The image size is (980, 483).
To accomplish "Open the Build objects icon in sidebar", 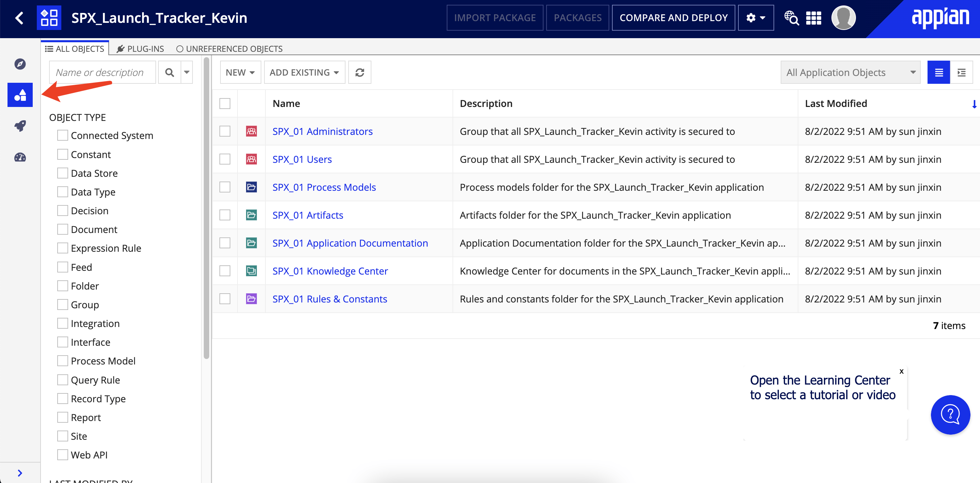I will point(20,95).
